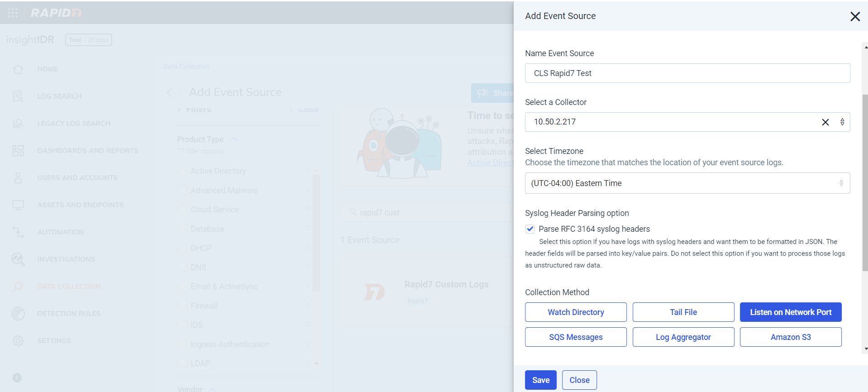
Task: Open the Rapid7 app launcher grid
Action: click(13, 13)
